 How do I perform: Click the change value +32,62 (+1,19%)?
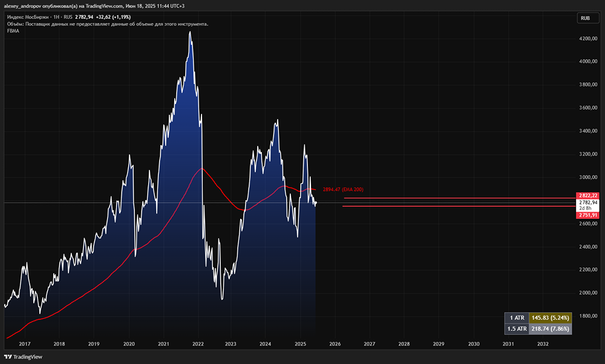113,17
